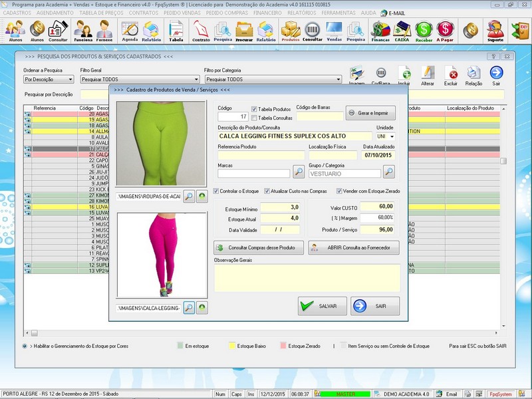The width and height of the screenshot is (532, 399).
Task: Open the Ordenar a Pesquisa dropdown
Action: (70, 79)
